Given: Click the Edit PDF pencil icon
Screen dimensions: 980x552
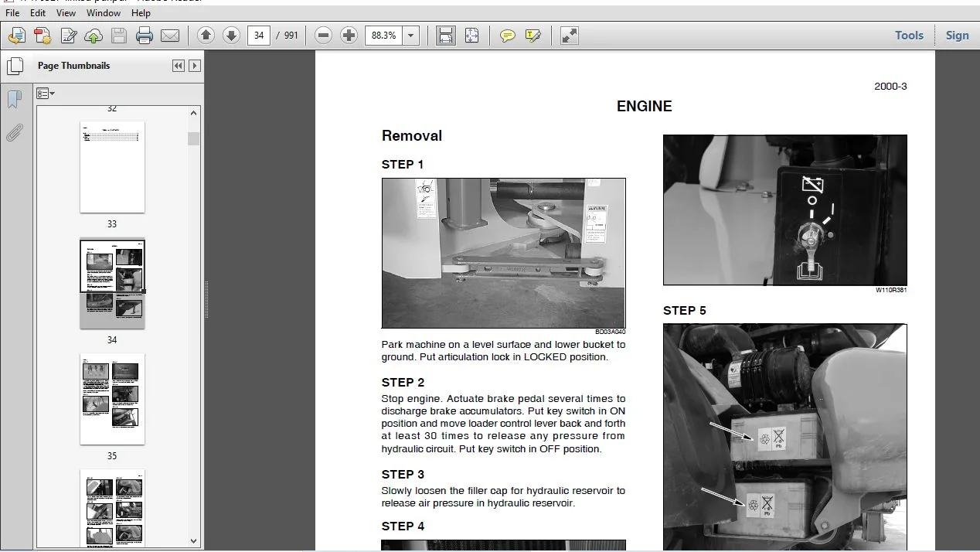Looking at the screenshot, I should (x=69, y=36).
